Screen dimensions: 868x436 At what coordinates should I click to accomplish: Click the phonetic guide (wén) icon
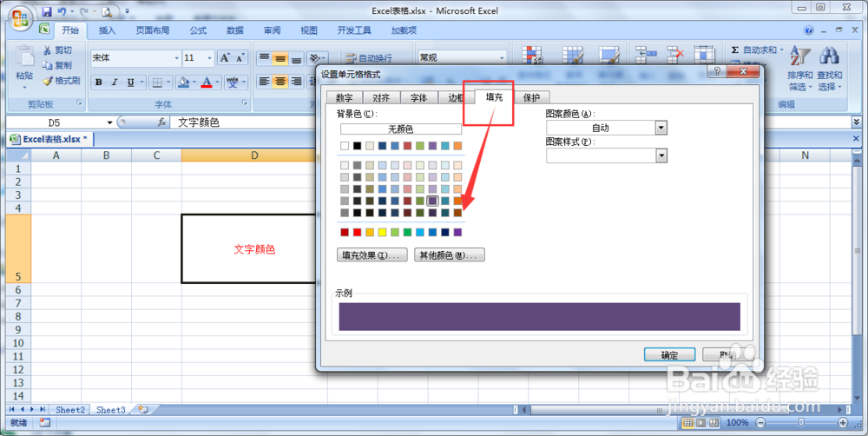pyautogui.click(x=233, y=82)
